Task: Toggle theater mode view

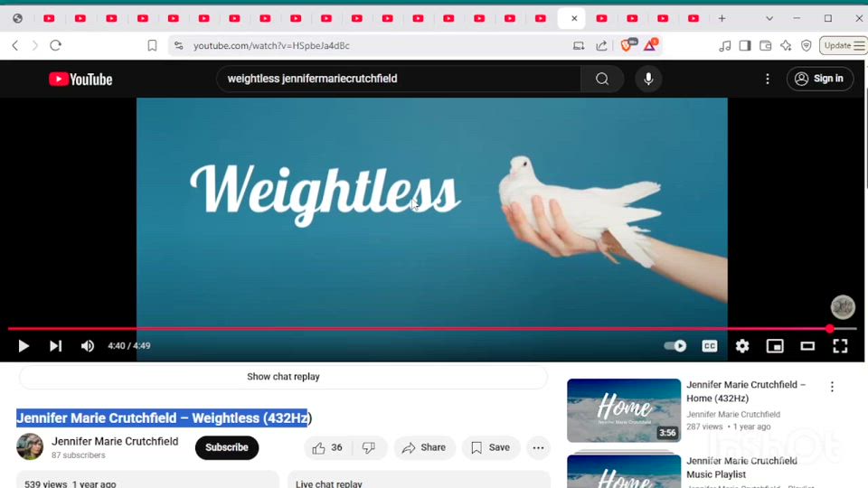Action: click(807, 346)
